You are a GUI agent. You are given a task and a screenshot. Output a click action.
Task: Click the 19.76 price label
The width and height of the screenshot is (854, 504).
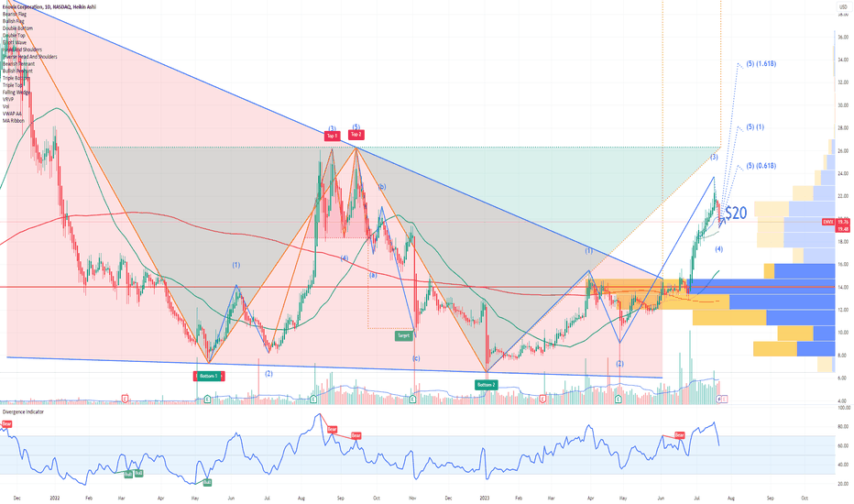point(843,222)
